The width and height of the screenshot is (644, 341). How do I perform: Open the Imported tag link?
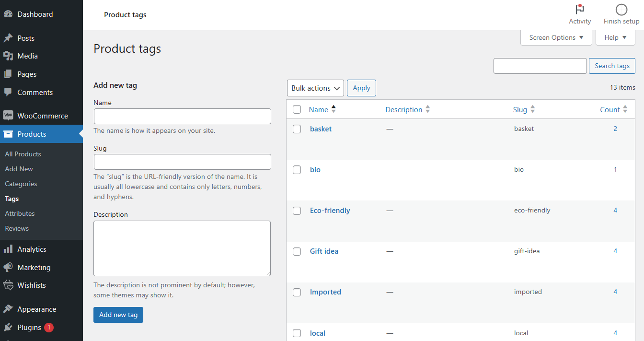coord(325,292)
